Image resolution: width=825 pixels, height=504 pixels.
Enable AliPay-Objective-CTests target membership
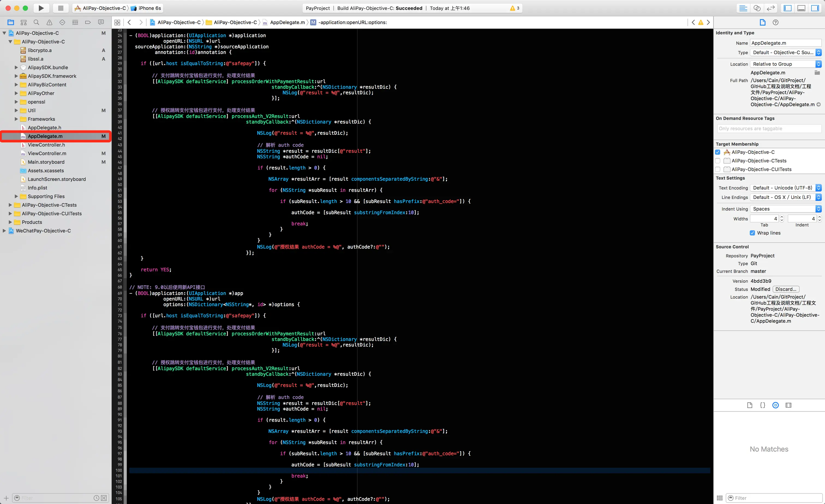pyautogui.click(x=718, y=161)
